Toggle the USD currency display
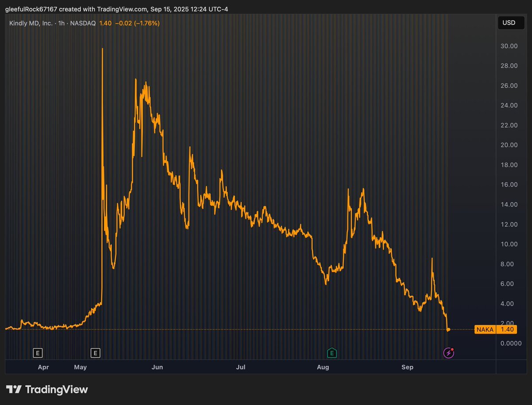The height and width of the screenshot is (405, 532). tap(511, 23)
